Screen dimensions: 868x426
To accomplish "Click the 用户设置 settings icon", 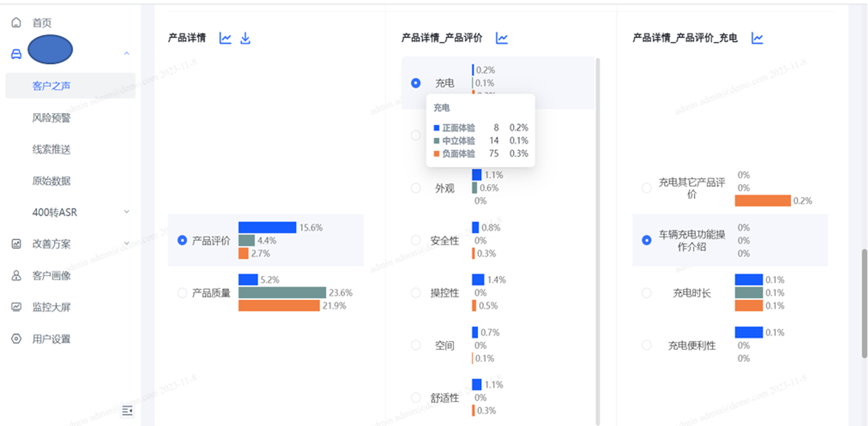I will (x=17, y=339).
